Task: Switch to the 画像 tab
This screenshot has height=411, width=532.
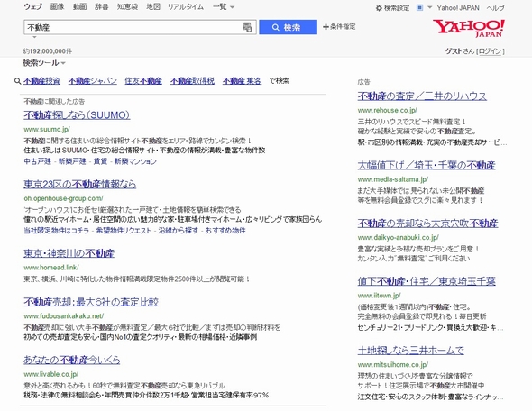Action: [57, 7]
